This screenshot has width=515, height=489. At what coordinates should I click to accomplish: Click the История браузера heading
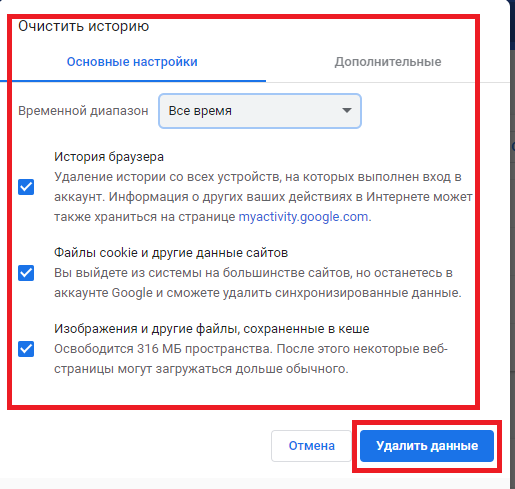[109, 157]
